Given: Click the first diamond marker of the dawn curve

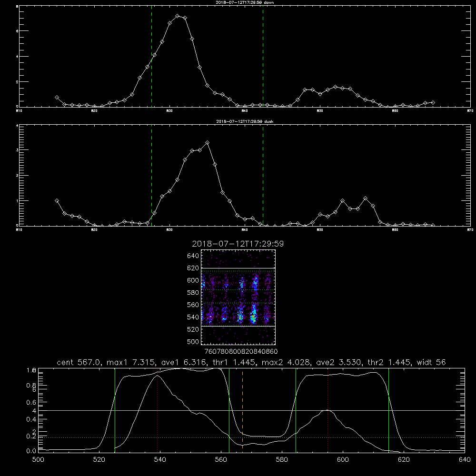Looking at the screenshot, I should point(57,98).
